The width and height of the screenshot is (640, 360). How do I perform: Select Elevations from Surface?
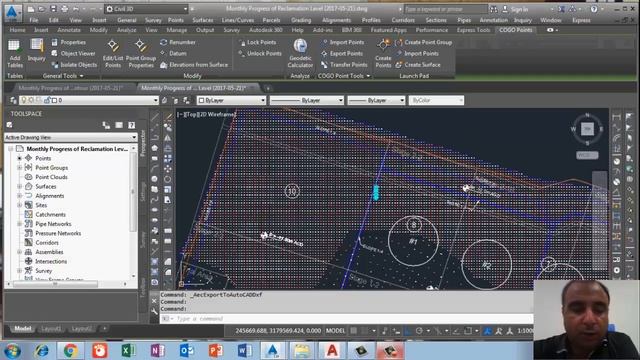click(x=194, y=65)
